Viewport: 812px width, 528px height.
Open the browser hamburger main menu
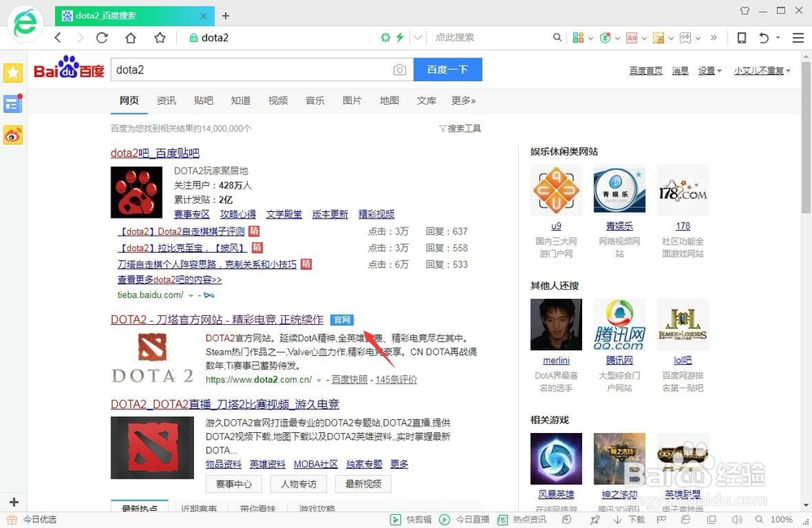tap(798, 37)
